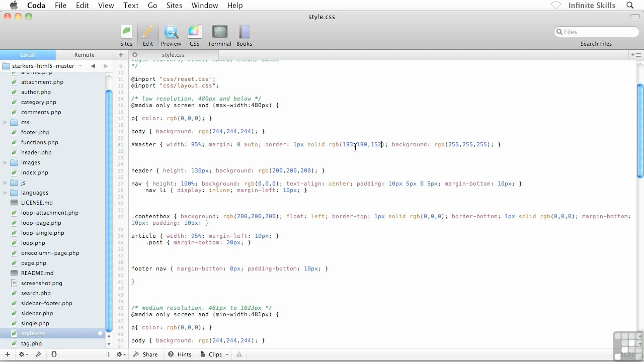Image resolution: width=644 pixels, height=362 pixels.
Task: Select sidebar-footer.php file
Action: 47,303
